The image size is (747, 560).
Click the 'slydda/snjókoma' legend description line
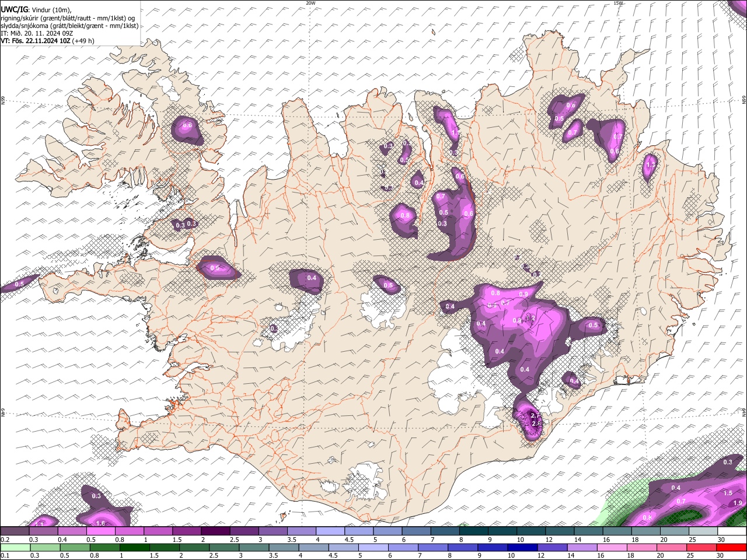click(69, 26)
